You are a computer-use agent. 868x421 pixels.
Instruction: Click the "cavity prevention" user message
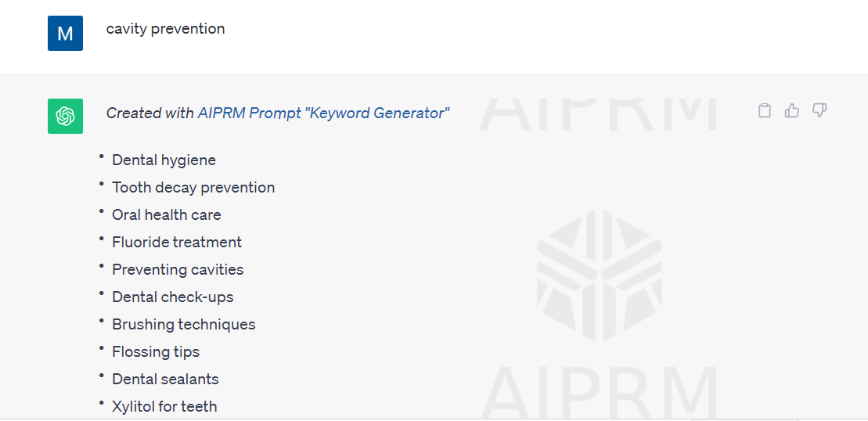165,29
